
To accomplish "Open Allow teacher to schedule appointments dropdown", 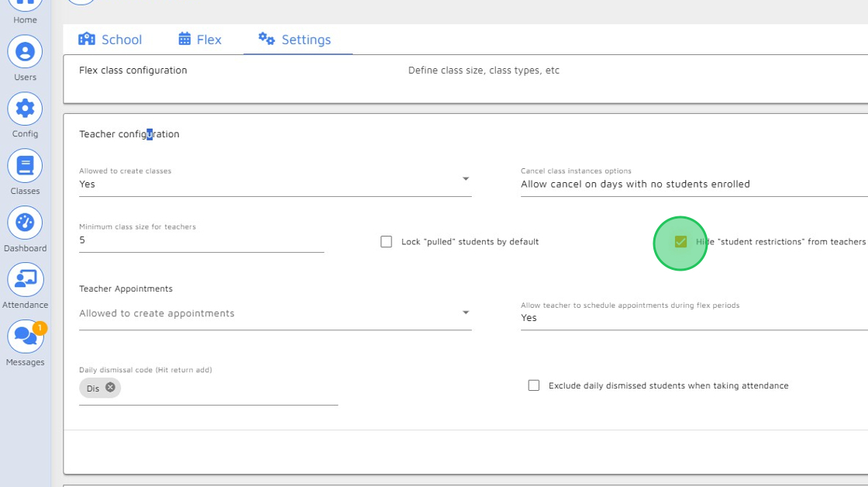I will pyautogui.click(x=693, y=317).
